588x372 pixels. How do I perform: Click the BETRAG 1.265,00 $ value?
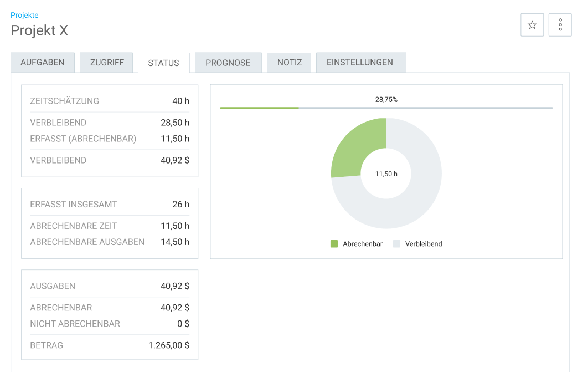(169, 345)
